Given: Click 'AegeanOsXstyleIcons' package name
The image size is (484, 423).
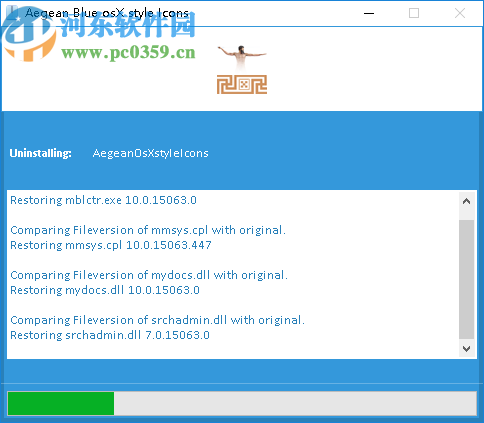Looking at the screenshot, I should pyautogui.click(x=150, y=153).
